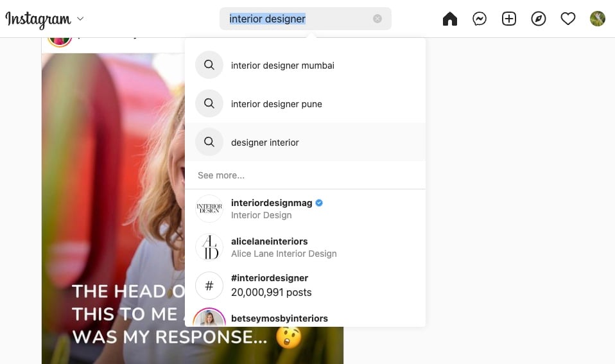Open the alicelaneinteriors account result
615x364 pixels.
305,247
